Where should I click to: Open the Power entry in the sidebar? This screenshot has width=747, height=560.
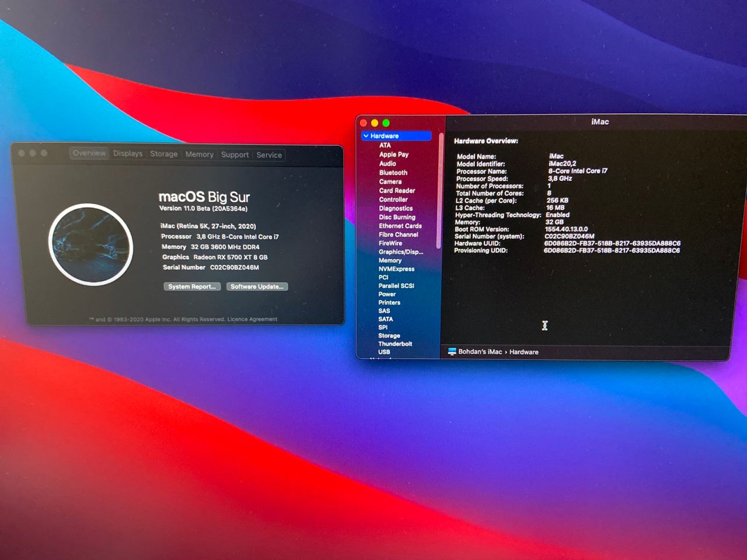click(387, 294)
